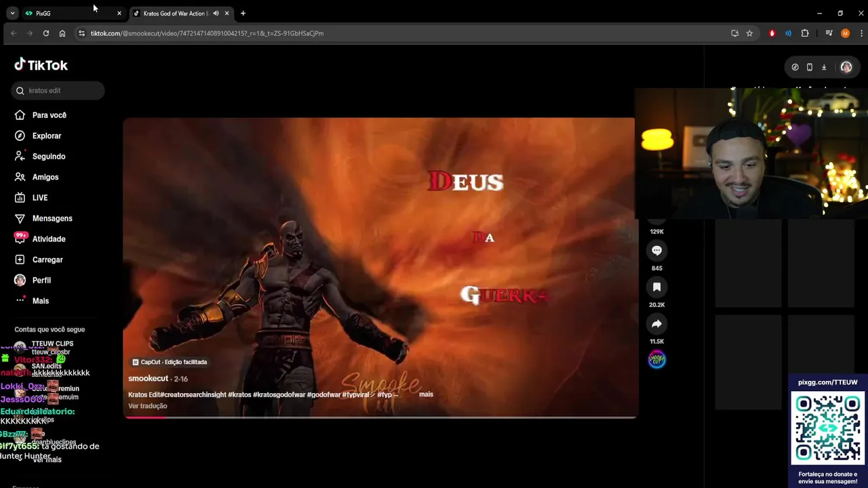Click Ver tradução under the description
This screenshot has height=488, width=868.
click(x=147, y=406)
